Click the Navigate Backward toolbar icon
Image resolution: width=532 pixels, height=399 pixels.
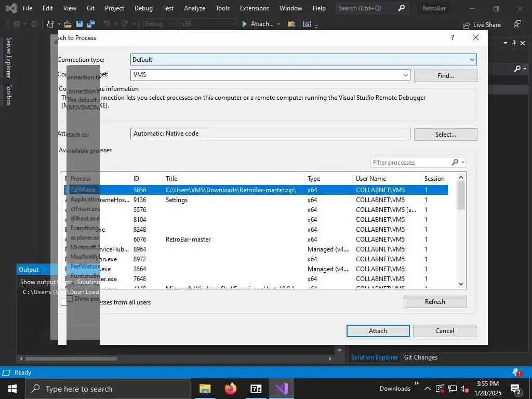coord(17,24)
